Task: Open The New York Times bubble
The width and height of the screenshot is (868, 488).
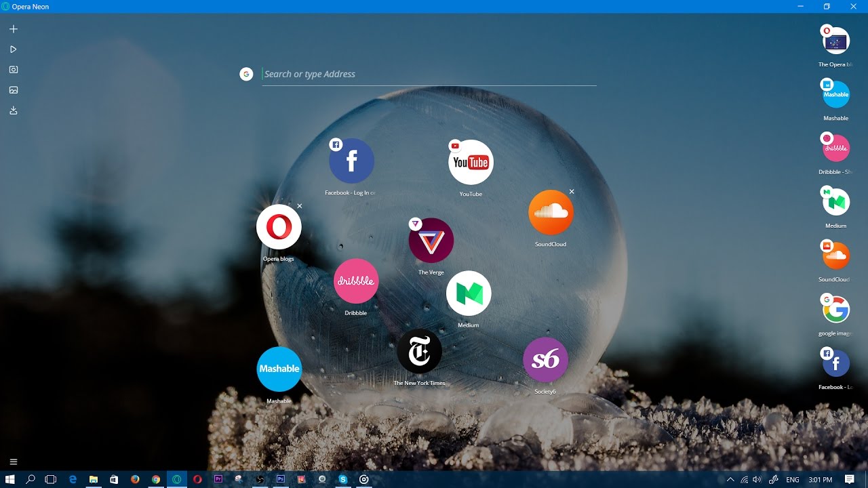Action: [419, 351]
